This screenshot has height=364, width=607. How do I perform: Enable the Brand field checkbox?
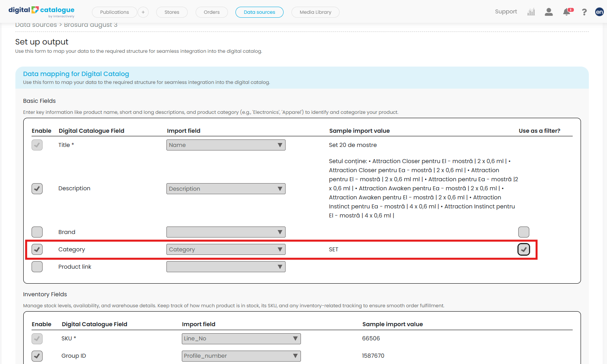37,232
